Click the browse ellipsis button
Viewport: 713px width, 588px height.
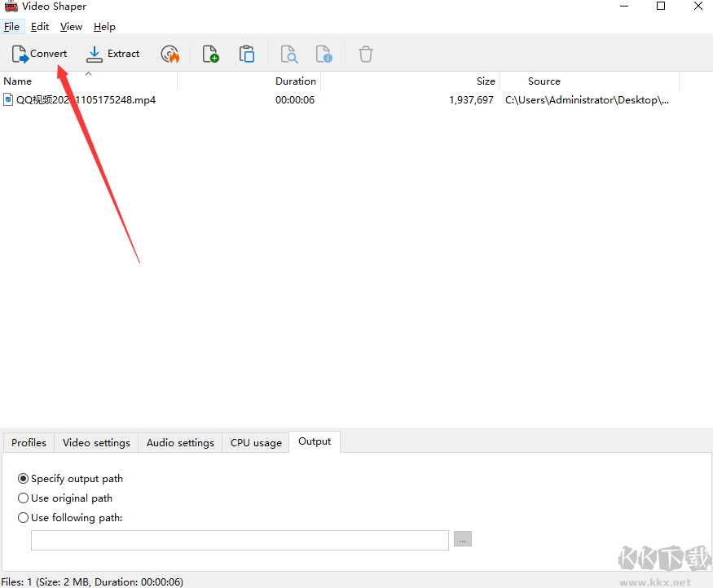click(x=463, y=539)
